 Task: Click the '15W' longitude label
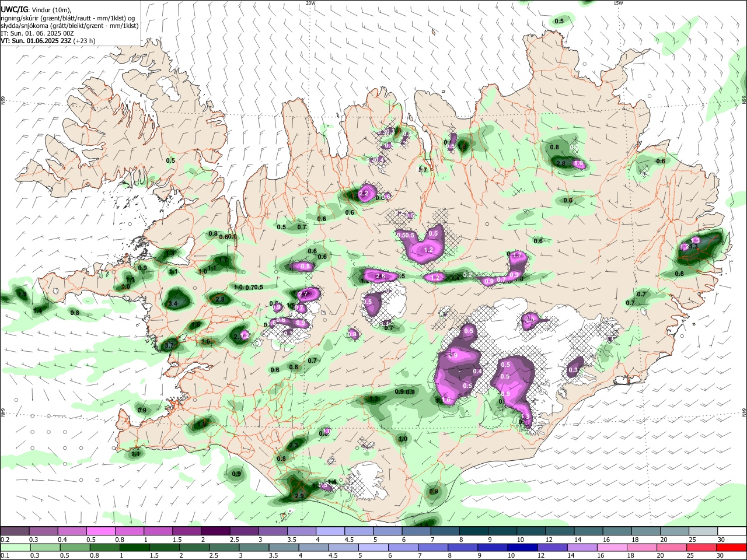pyautogui.click(x=618, y=3)
